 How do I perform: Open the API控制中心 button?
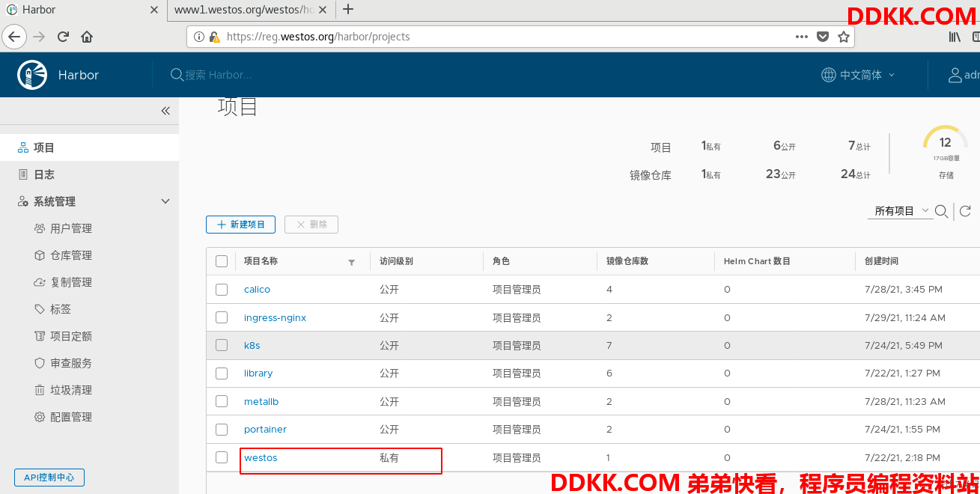click(x=49, y=478)
